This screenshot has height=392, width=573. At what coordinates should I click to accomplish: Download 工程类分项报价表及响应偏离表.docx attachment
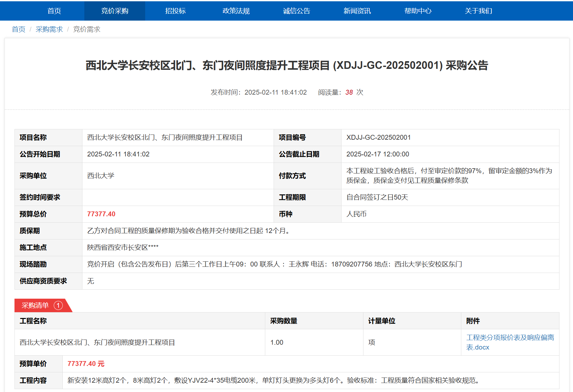510,342
